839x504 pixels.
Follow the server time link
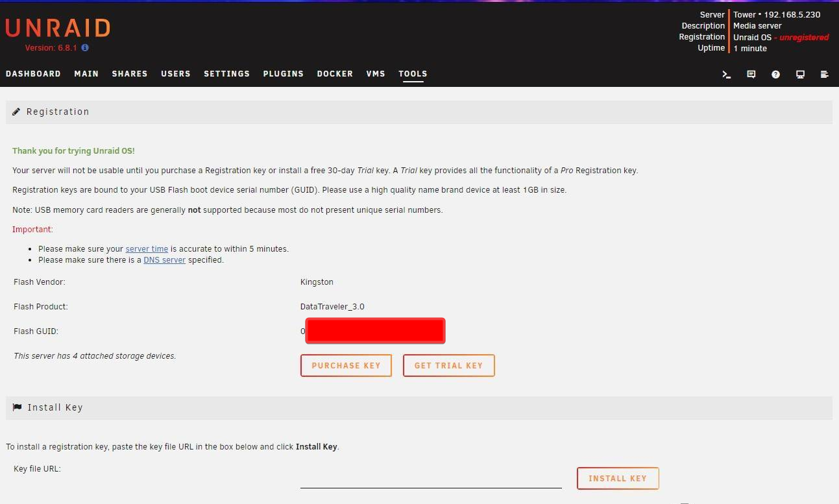tap(147, 249)
